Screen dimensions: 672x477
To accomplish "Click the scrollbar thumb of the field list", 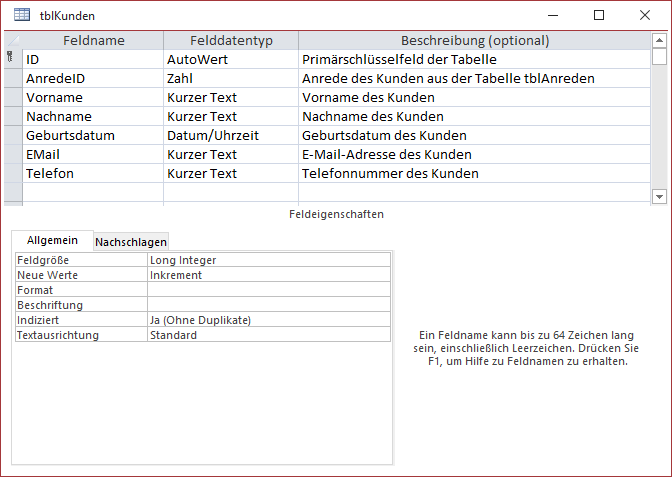I will (659, 57).
